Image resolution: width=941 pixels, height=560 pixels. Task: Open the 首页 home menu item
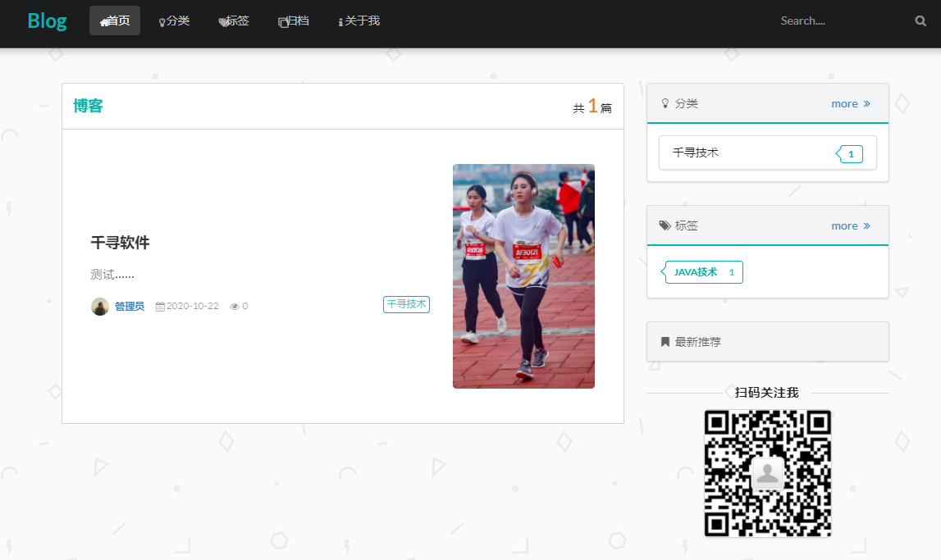[115, 21]
